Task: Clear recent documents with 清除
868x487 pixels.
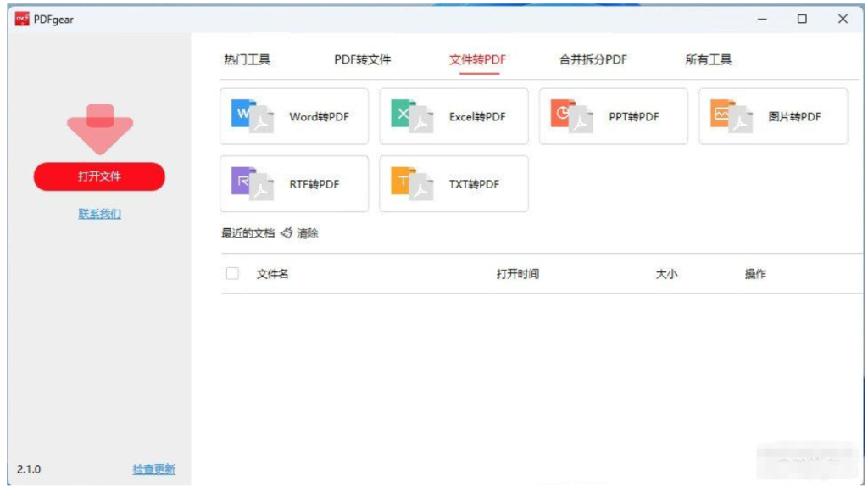Action: click(x=307, y=233)
